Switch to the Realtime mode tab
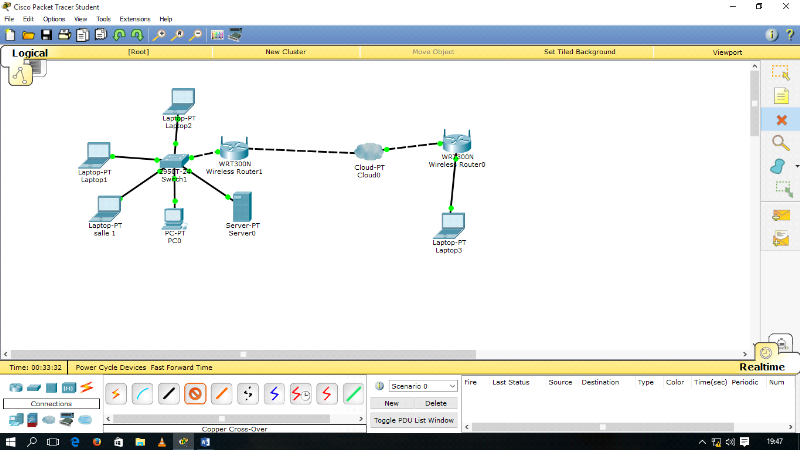The width and height of the screenshot is (800, 450). (x=762, y=367)
